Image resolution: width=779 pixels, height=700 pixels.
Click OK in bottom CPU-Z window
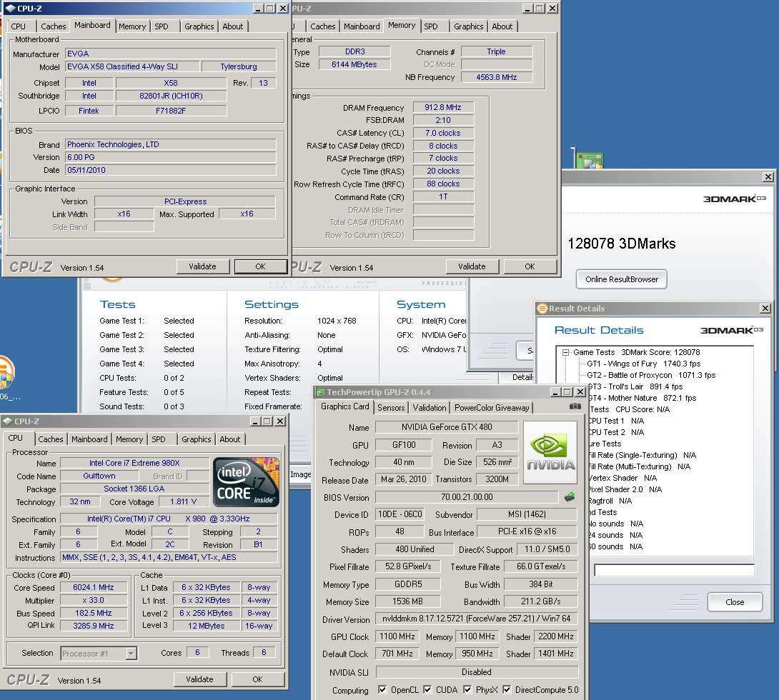257,679
